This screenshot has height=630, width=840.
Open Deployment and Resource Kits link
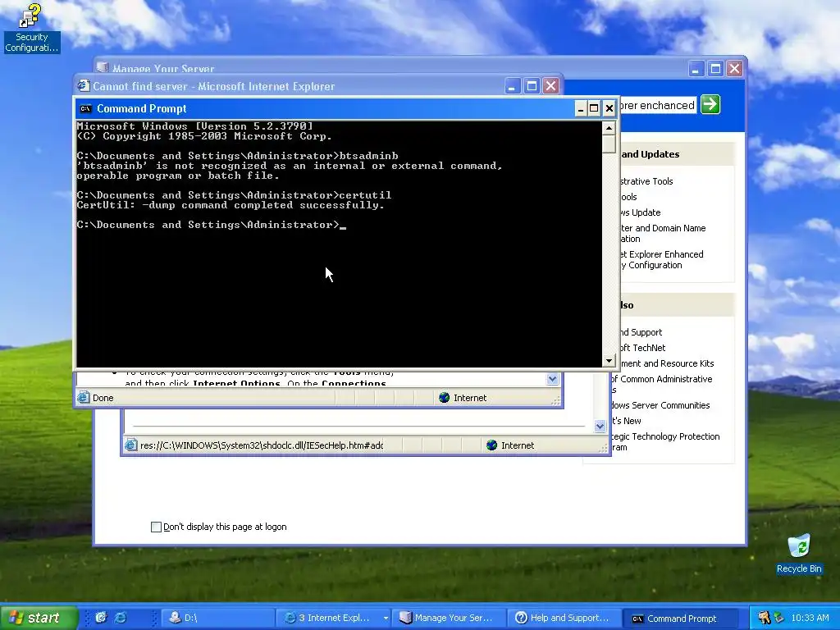[x=666, y=363]
